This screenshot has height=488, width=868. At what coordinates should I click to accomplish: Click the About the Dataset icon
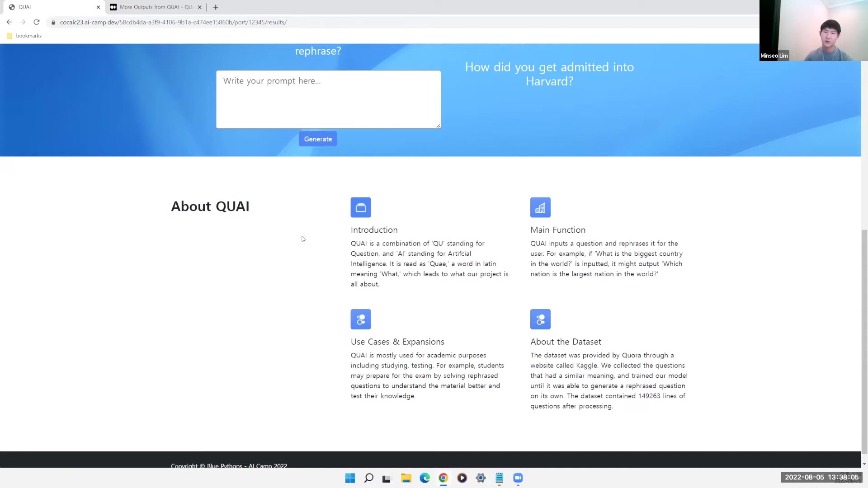(x=540, y=319)
